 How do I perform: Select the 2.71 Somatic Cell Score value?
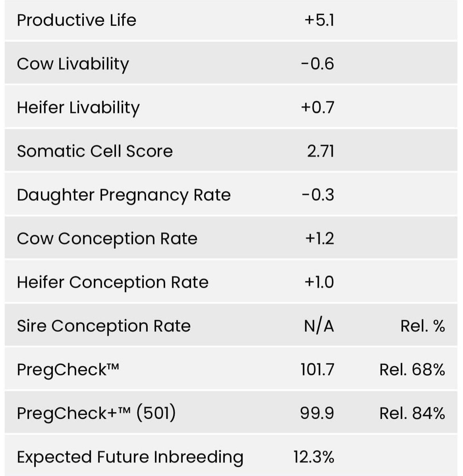coord(320,151)
